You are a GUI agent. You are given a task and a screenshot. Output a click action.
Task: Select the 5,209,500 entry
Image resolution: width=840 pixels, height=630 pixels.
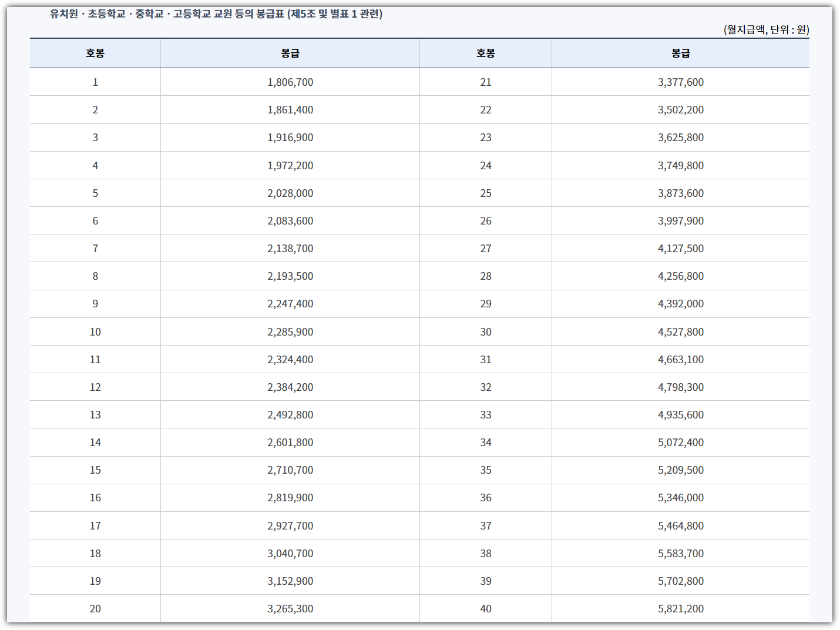point(681,470)
